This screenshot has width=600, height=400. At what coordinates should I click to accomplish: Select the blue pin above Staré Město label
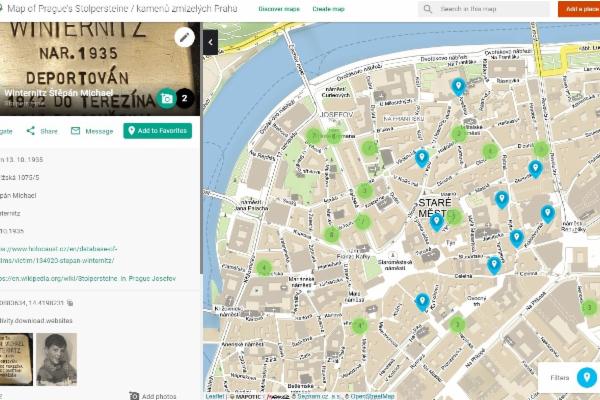[x=422, y=158]
